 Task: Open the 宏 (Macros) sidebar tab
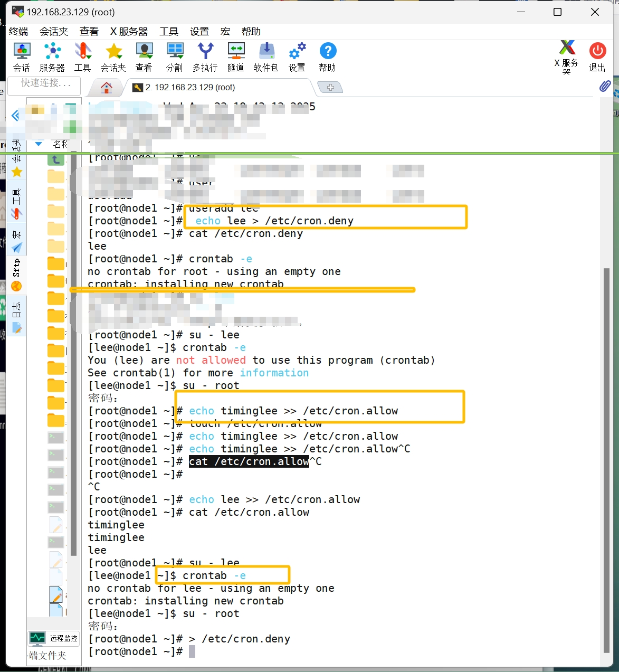[17, 241]
